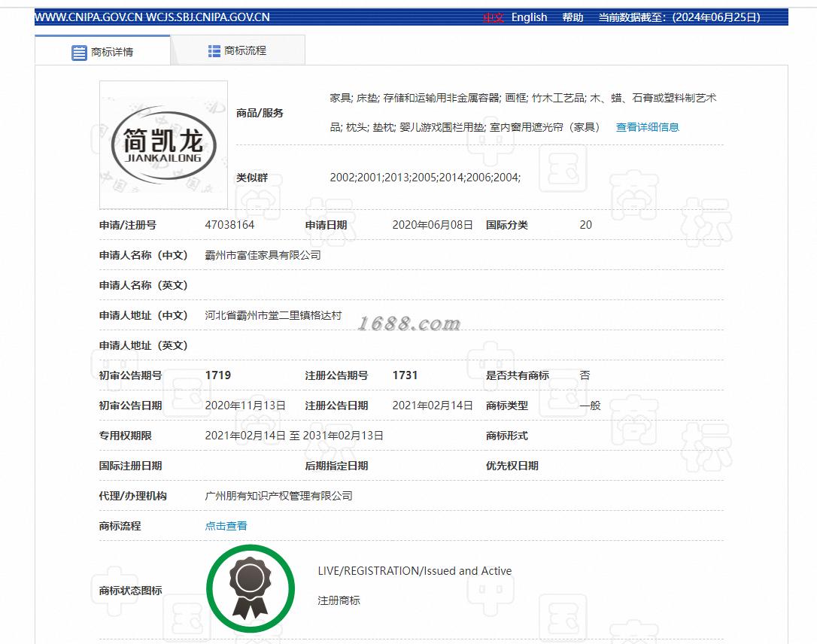Click the green registration status badge icon

pyautogui.click(x=251, y=589)
